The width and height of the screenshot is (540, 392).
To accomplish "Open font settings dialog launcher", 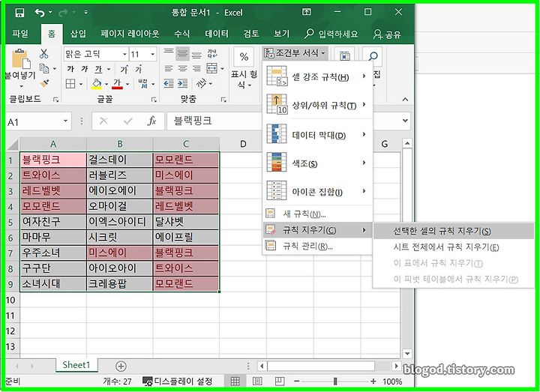I will tap(154, 100).
